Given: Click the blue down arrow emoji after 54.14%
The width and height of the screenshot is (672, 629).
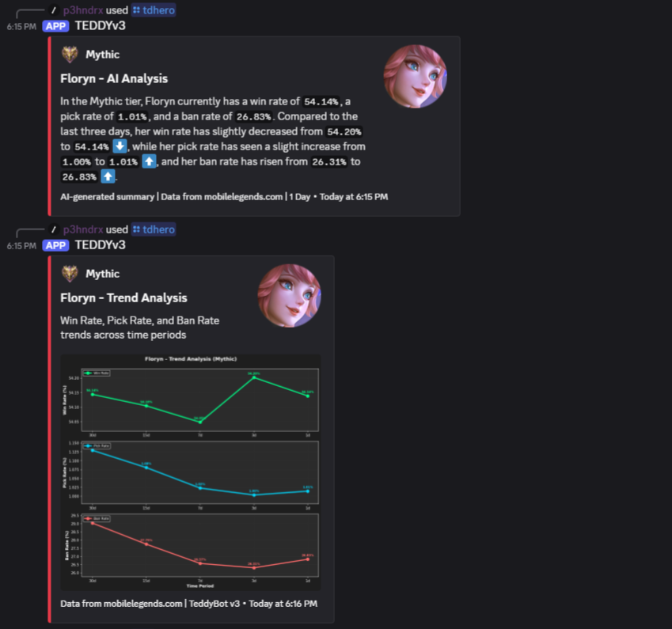Looking at the screenshot, I should 120,146.
